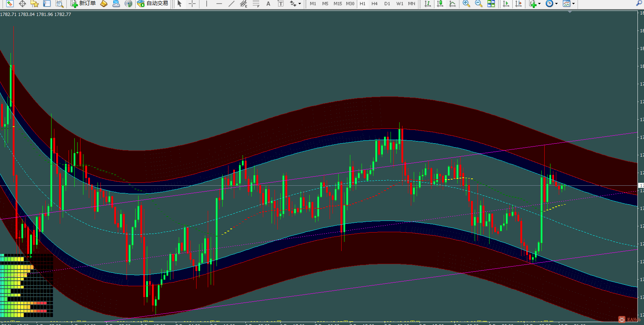This screenshot has width=644, height=325.
Task: Open the Market Watch window icon
Action: (10, 4)
